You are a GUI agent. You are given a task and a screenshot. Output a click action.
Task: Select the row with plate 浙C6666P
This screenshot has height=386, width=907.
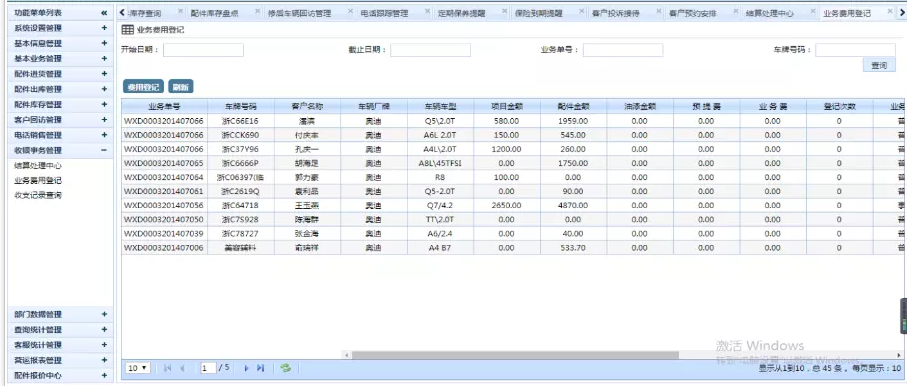click(514, 163)
